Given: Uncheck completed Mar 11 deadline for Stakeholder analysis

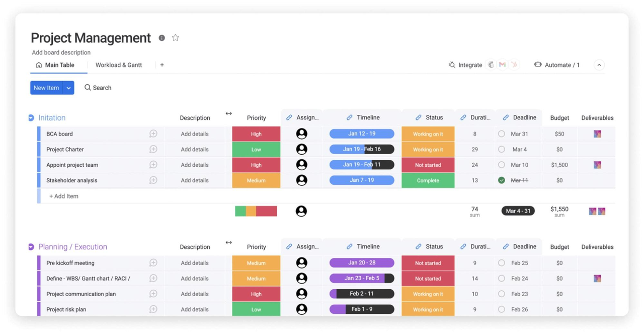Looking at the screenshot, I should [502, 180].
